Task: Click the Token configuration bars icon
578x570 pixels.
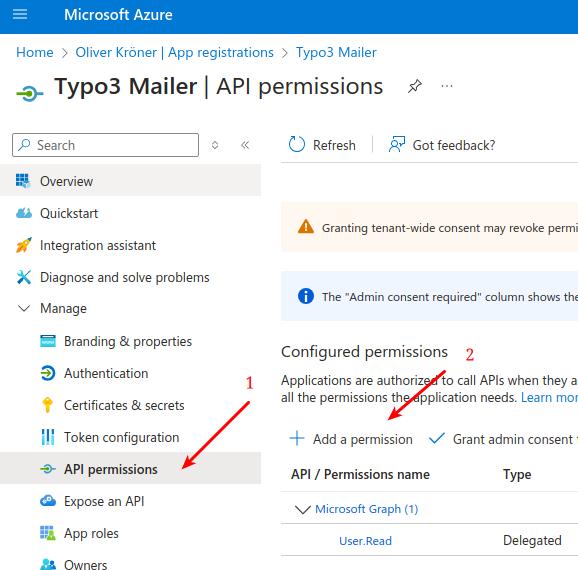Action: tap(48, 437)
